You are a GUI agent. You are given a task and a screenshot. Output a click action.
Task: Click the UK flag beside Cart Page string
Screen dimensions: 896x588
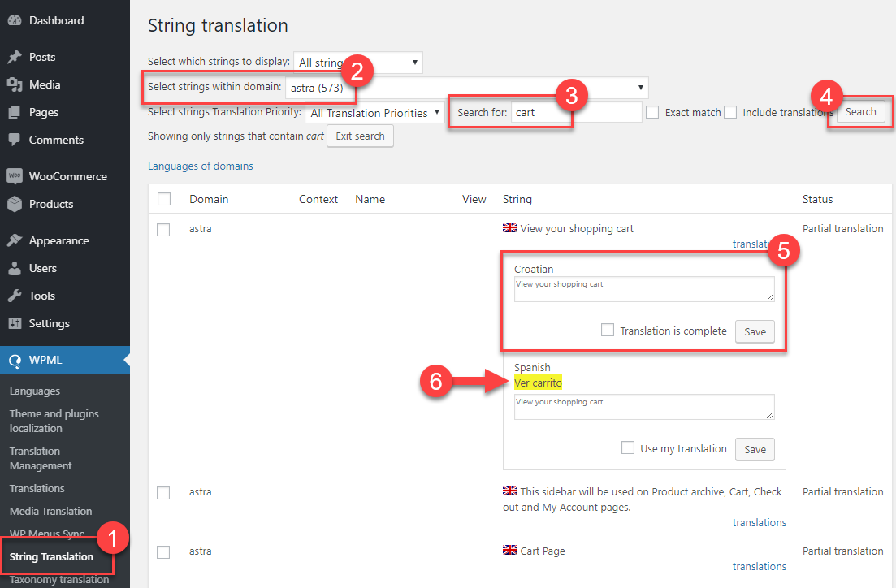[509, 550]
